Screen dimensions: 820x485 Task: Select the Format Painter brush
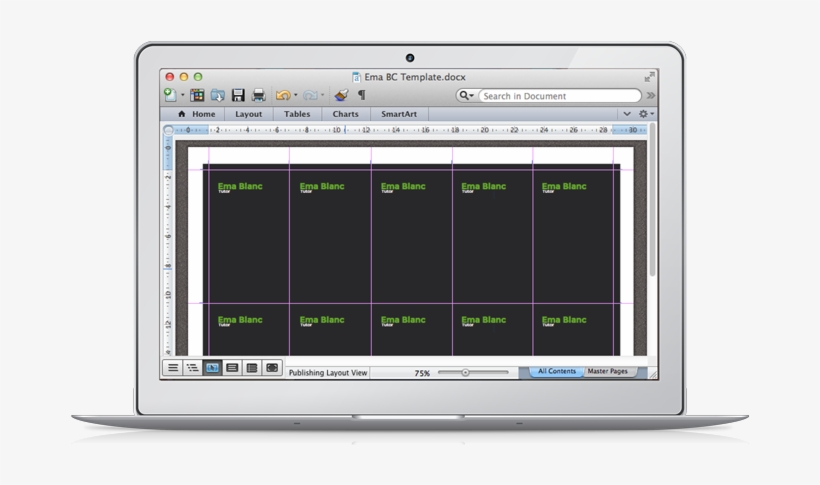point(341,95)
